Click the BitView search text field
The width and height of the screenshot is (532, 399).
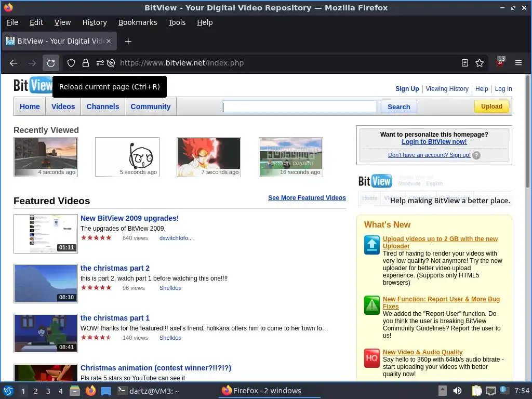click(x=299, y=107)
